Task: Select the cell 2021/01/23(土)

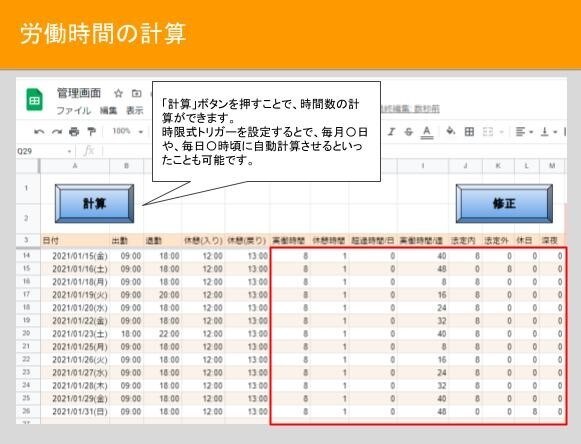Action: pyautogui.click(x=75, y=334)
